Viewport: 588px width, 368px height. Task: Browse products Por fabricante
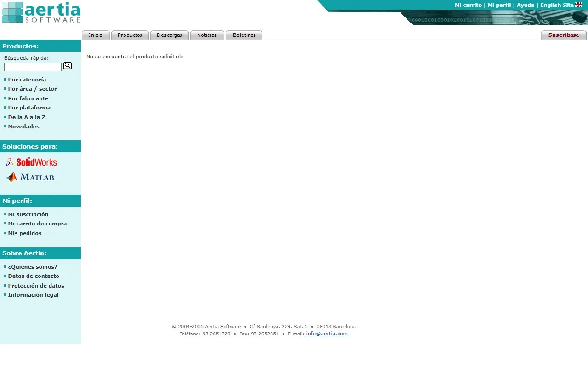tap(28, 98)
